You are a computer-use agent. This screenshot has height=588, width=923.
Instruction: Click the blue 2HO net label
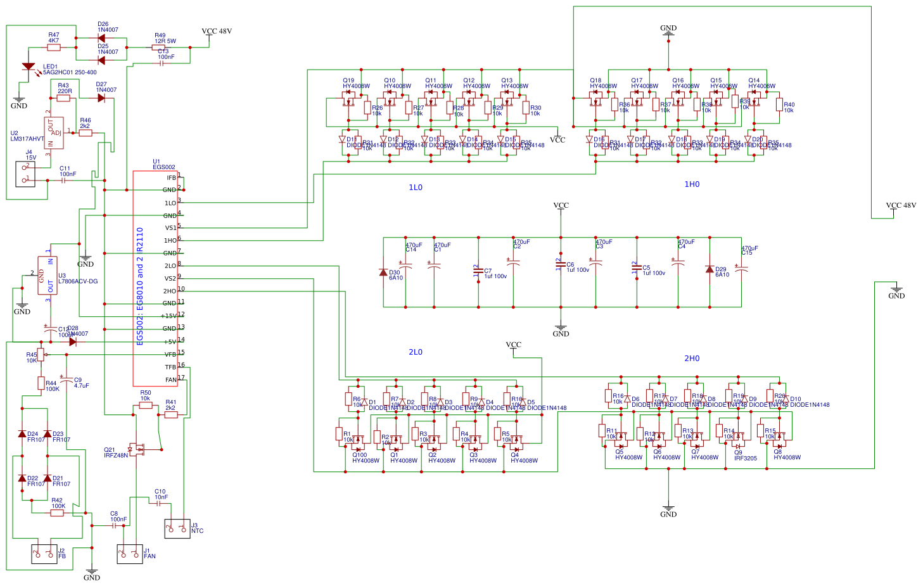[x=692, y=359]
